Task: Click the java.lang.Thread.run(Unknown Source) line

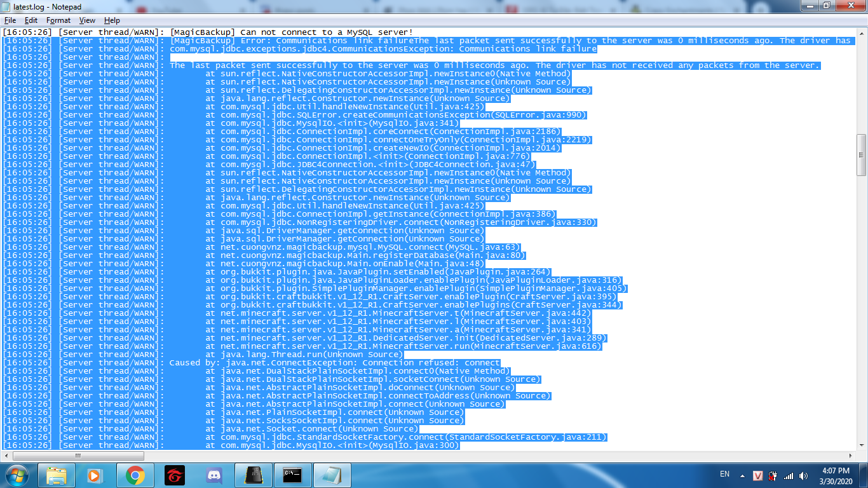Action: coord(203,355)
